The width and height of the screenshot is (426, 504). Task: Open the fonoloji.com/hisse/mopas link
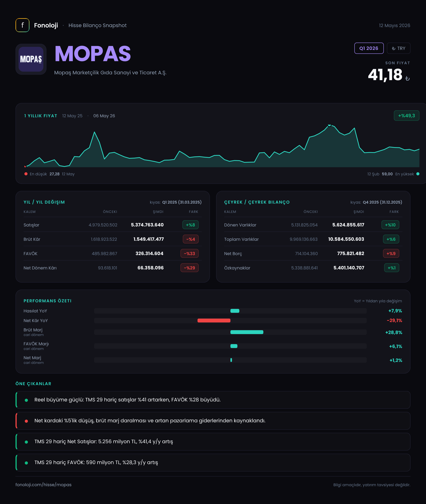(x=43, y=485)
